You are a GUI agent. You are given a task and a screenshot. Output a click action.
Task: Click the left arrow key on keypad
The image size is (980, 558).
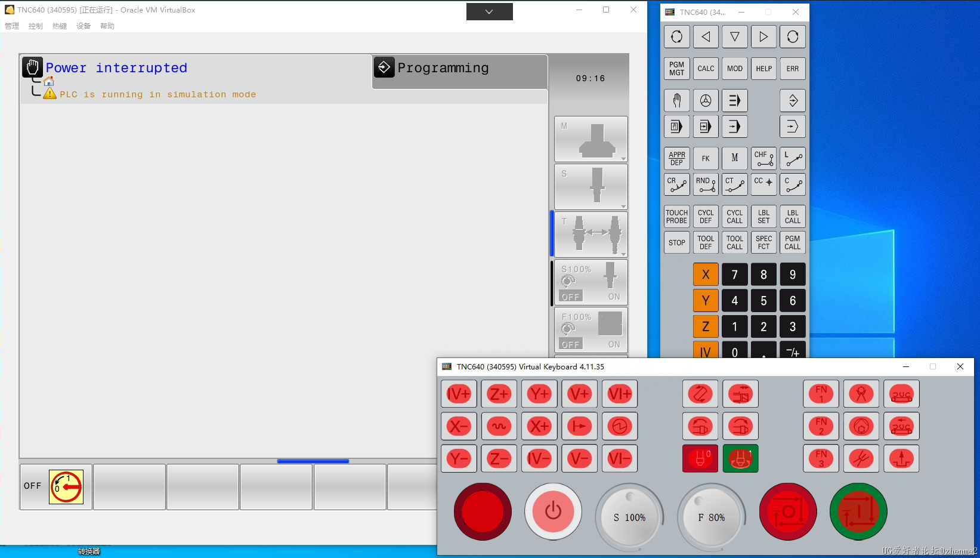pos(706,36)
